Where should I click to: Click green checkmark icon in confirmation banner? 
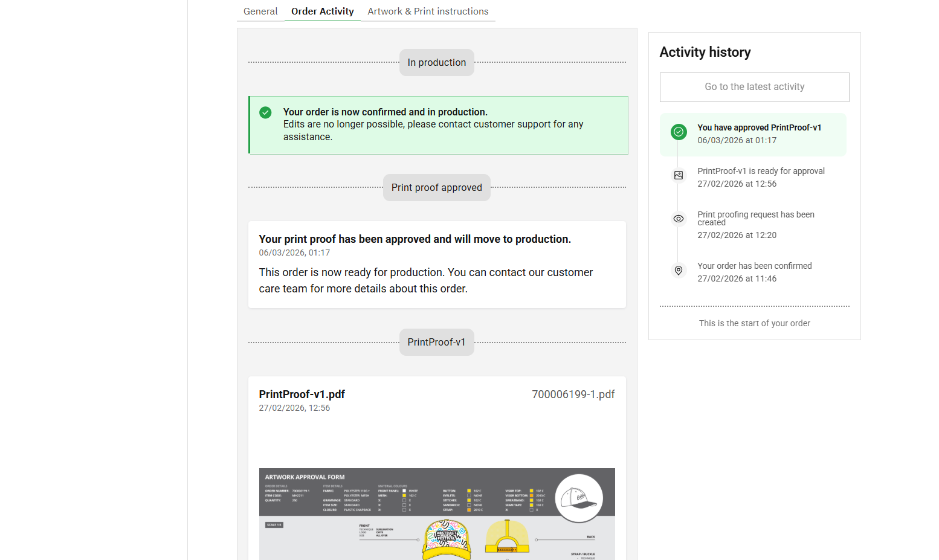pyautogui.click(x=265, y=112)
